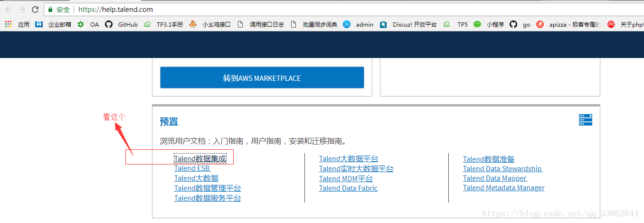Open the Talend Data Fabric link

pos(348,188)
